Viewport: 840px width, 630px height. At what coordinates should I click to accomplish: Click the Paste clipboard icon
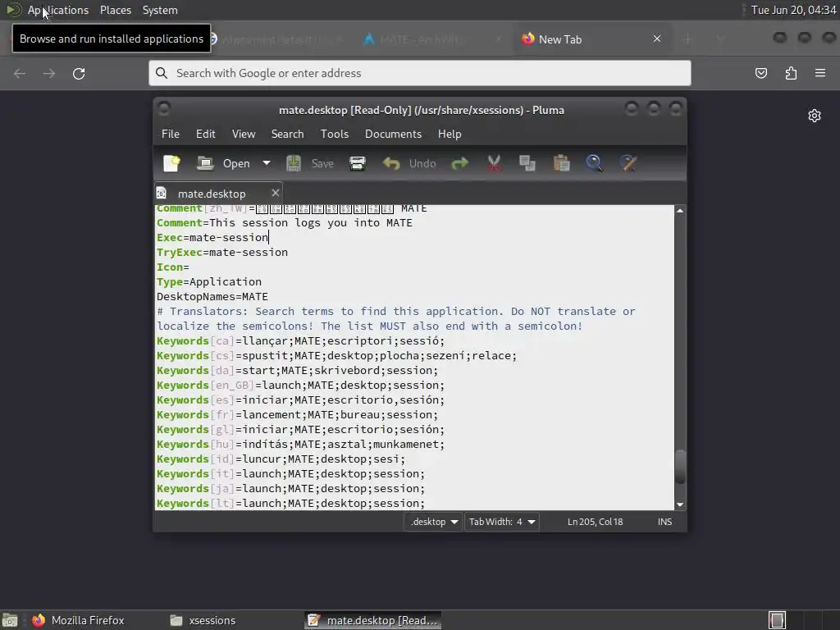[561, 163]
